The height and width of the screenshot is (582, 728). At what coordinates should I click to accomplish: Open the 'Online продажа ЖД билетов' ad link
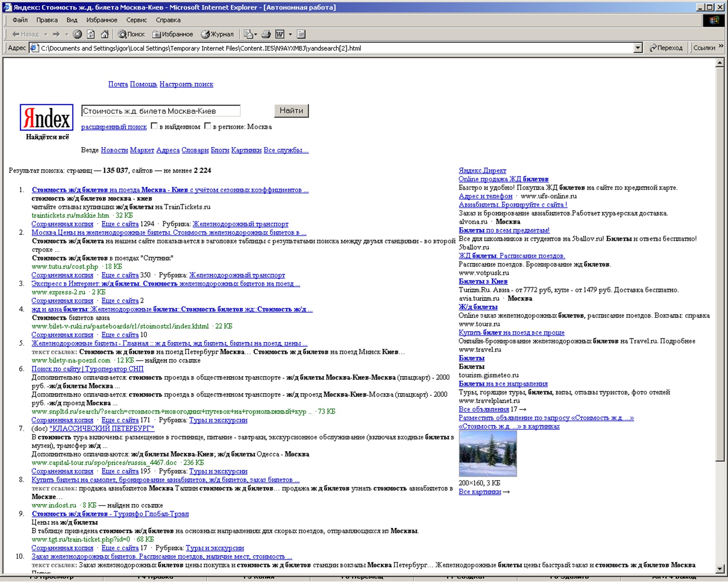pos(504,179)
